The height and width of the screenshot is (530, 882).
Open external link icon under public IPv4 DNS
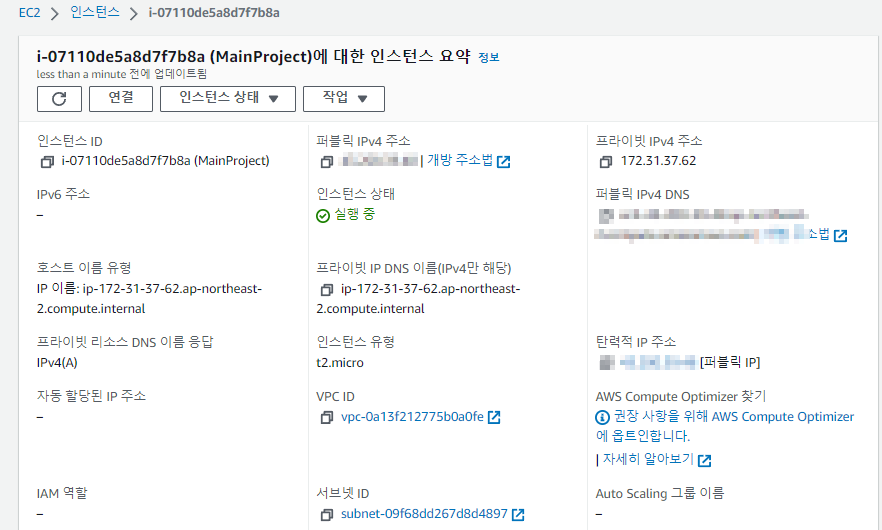840,236
